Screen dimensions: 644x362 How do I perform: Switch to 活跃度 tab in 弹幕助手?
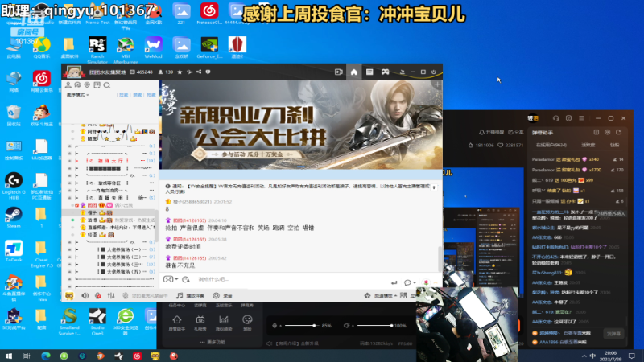point(588,146)
